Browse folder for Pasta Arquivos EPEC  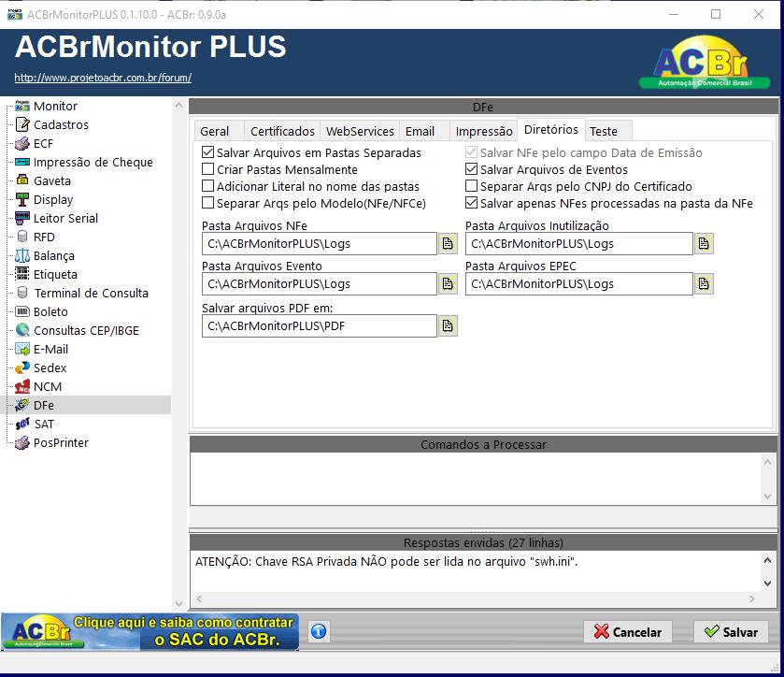point(704,284)
